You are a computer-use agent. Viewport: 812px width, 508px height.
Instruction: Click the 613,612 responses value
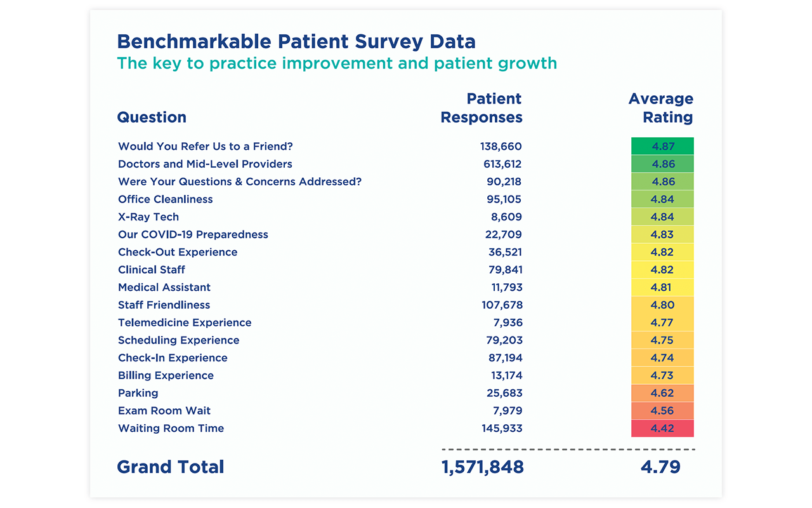pos(502,164)
